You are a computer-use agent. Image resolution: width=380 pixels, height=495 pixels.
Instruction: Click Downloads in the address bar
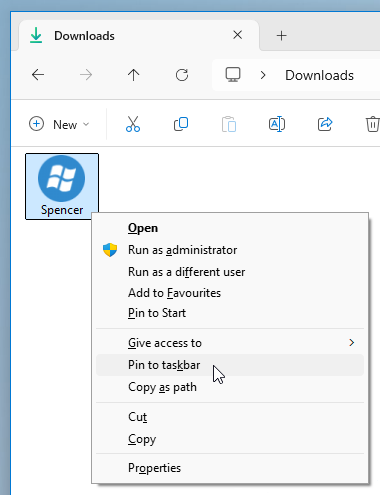pyautogui.click(x=319, y=75)
